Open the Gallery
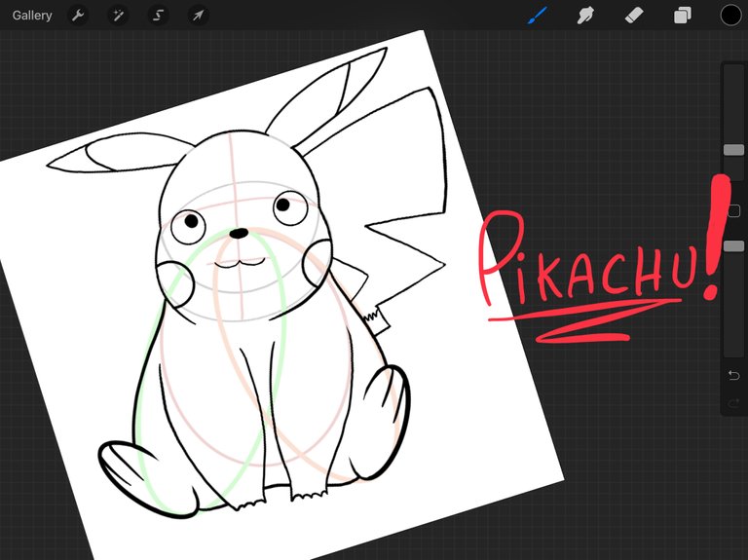The width and height of the screenshot is (748, 560). pos(32,16)
